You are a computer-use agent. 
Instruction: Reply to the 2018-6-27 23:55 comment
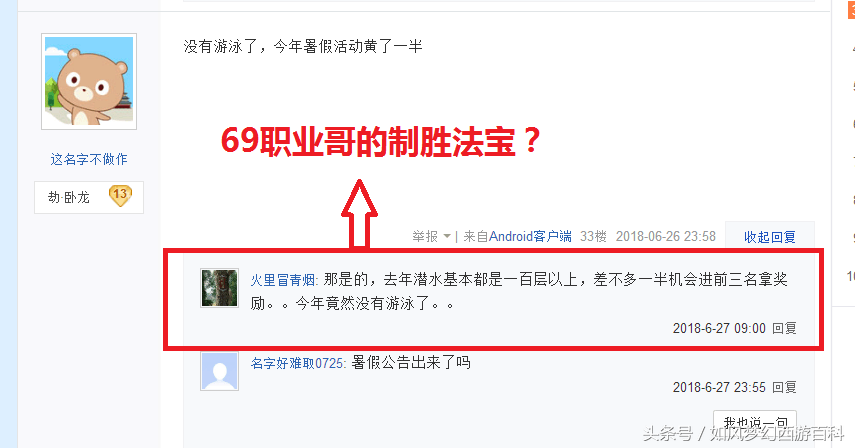(784, 387)
